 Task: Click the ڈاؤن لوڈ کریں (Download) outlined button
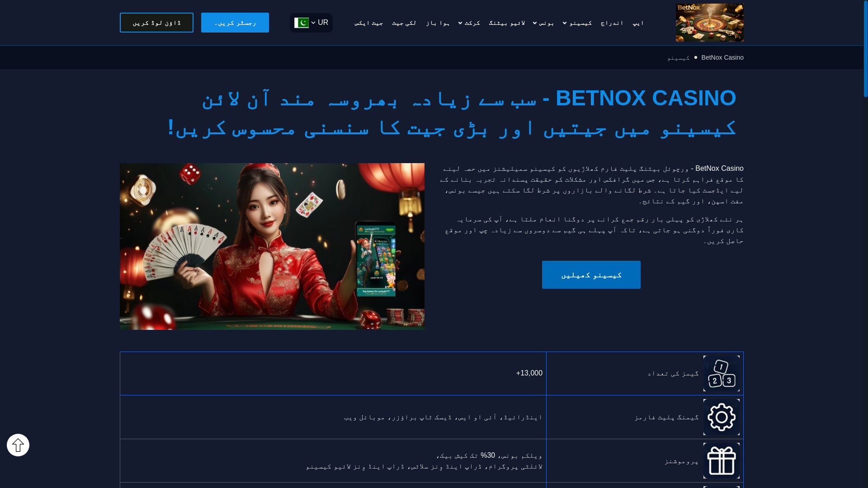(156, 23)
